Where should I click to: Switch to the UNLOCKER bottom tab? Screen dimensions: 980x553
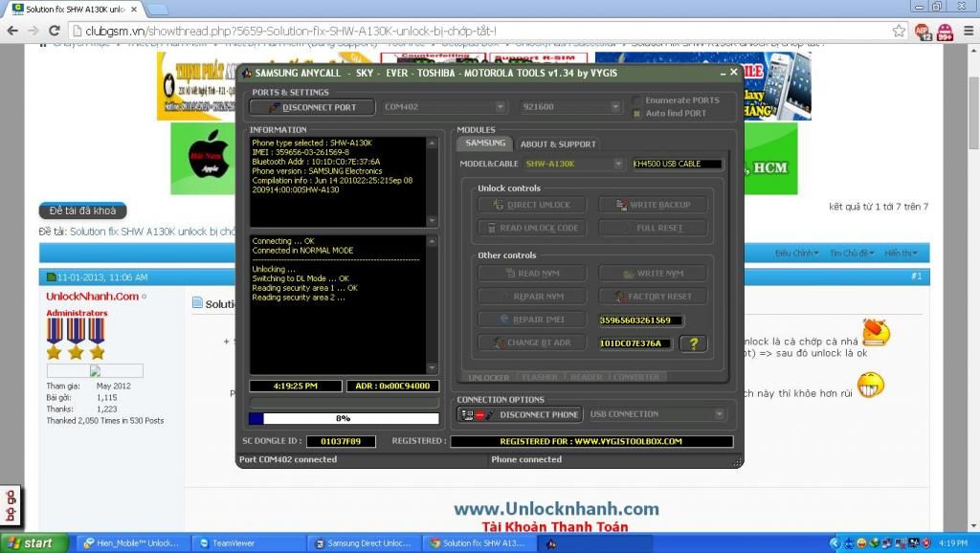tap(488, 377)
